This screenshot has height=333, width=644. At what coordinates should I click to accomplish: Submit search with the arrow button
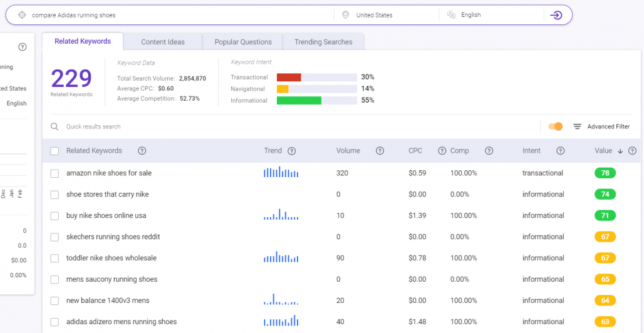pos(556,15)
